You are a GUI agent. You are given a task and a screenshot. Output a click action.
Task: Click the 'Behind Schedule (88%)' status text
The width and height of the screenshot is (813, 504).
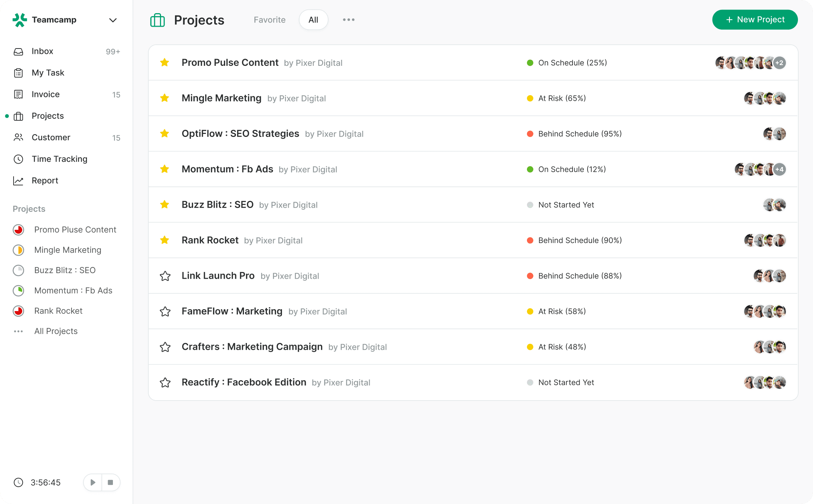[x=580, y=276]
